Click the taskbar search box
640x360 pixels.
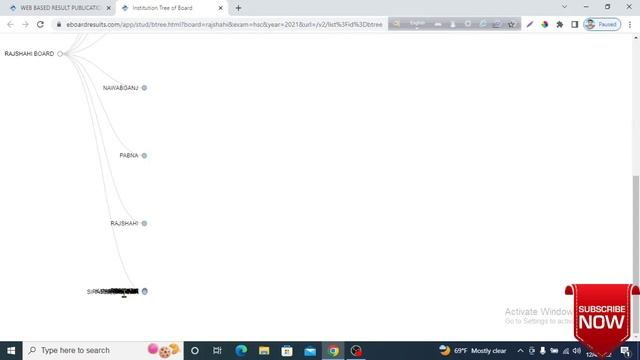pyautogui.click(x=103, y=351)
